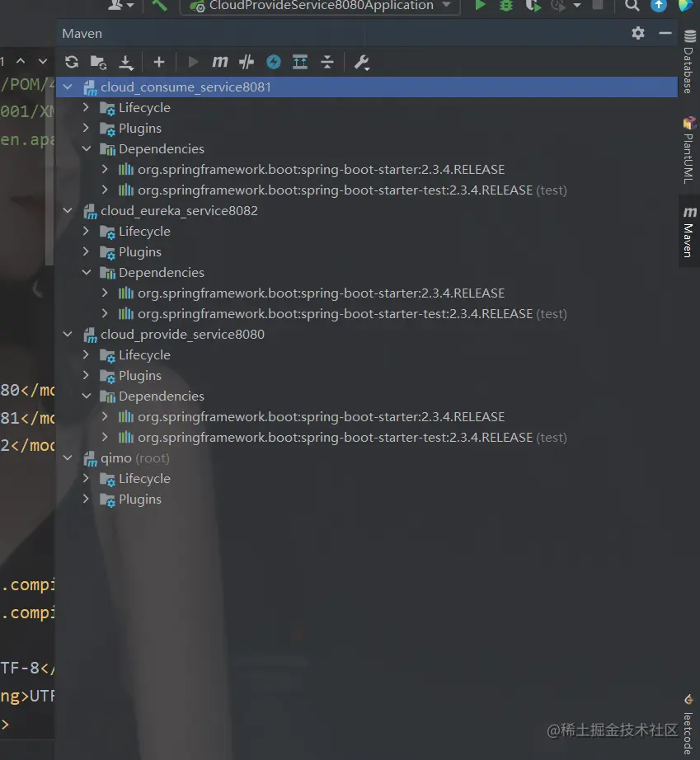Toggle skip tests mode
This screenshot has width=700, height=760.
click(247, 62)
